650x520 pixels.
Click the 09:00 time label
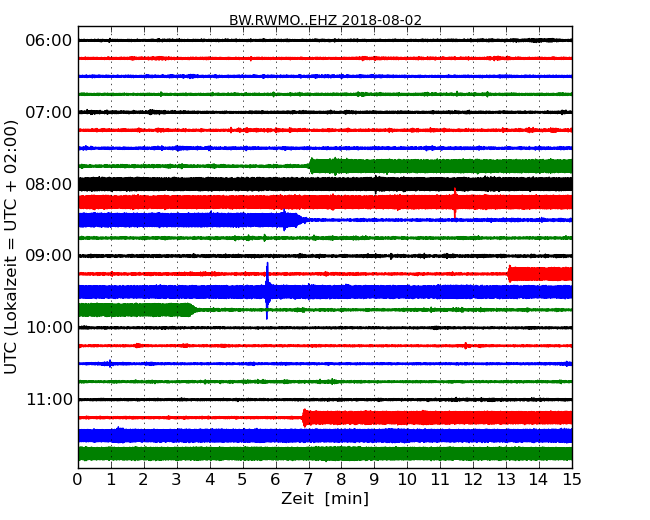(x=49, y=256)
